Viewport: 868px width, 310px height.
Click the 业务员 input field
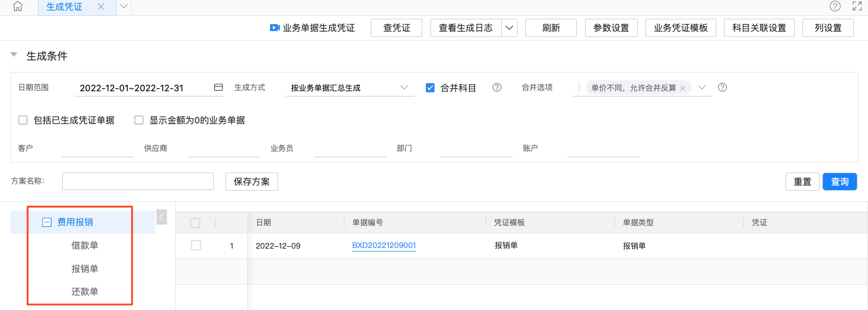click(350, 149)
